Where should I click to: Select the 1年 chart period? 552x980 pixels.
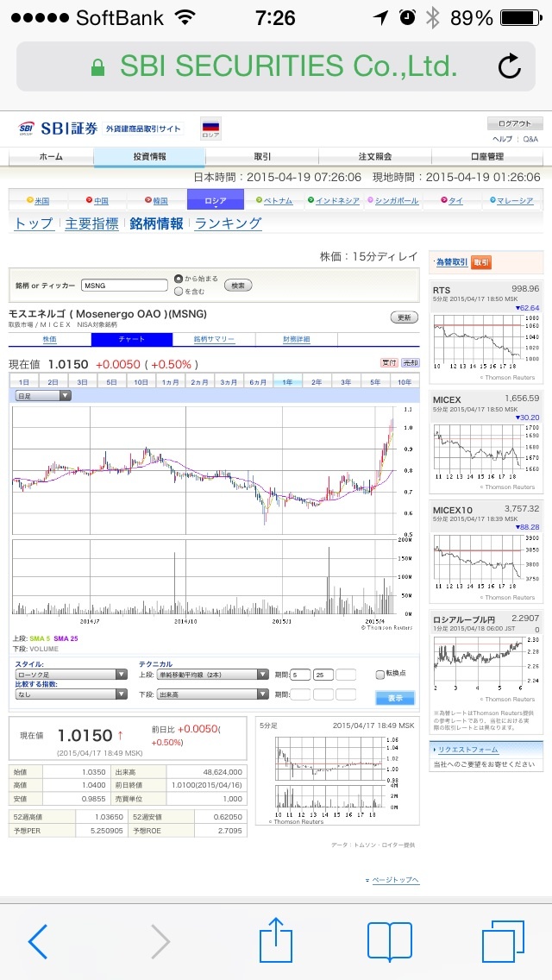pyautogui.click(x=287, y=382)
